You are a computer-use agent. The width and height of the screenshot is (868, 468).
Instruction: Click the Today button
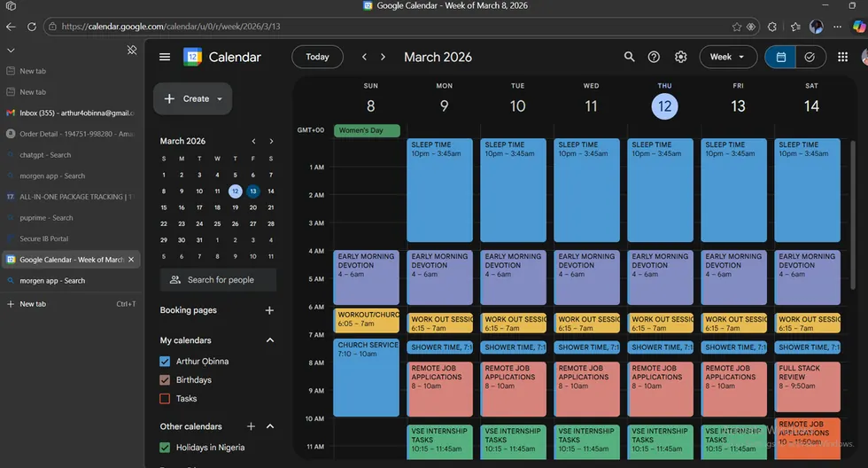point(317,57)
